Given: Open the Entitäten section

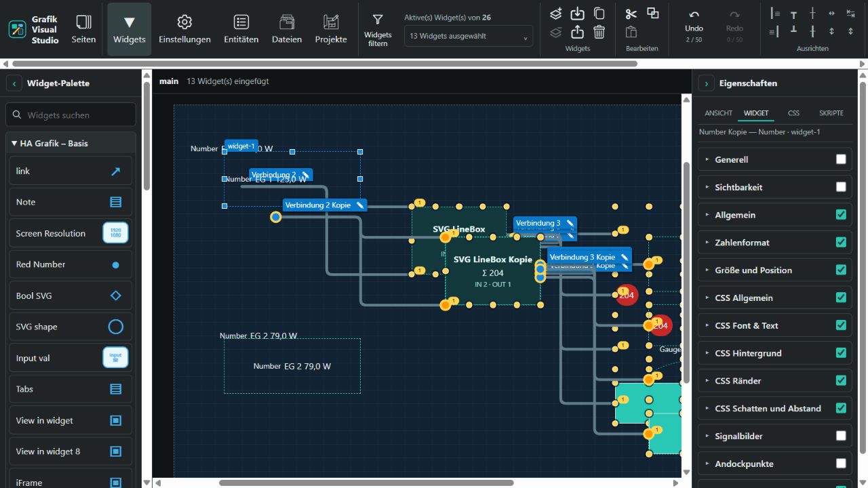Looking at the screenshot, I should pos(241,29).
